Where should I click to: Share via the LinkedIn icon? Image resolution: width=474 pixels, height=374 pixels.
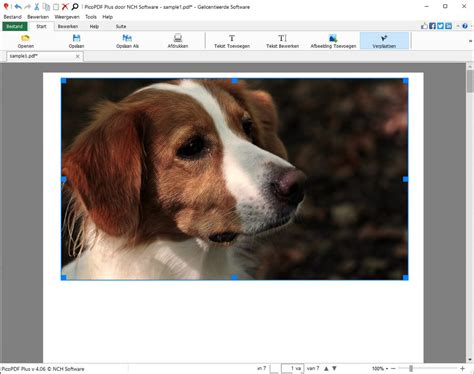click(x=449, y=26)
